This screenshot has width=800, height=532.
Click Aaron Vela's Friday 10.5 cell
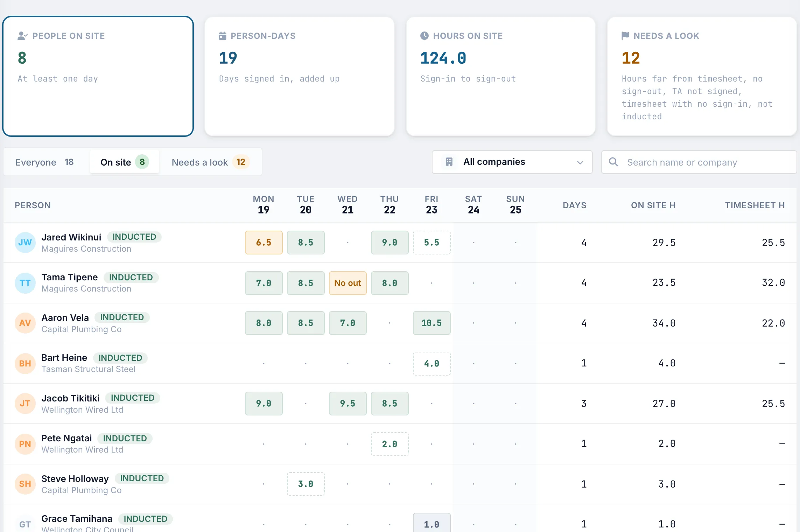pos(432,323)
